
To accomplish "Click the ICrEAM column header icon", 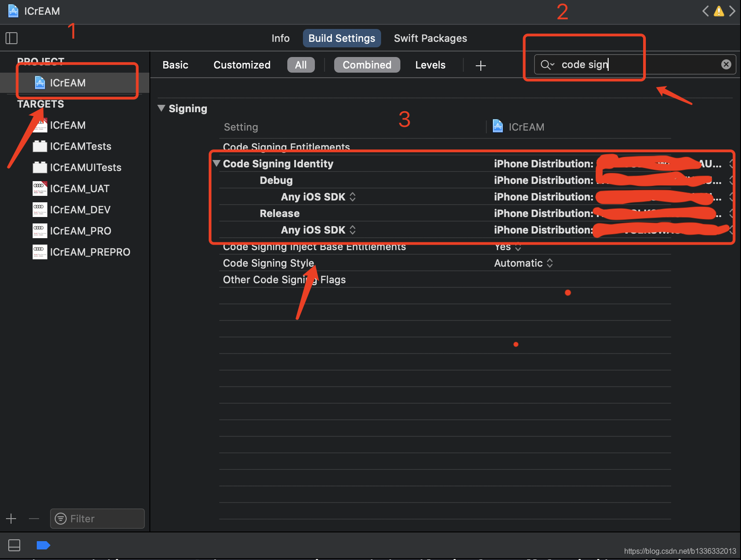I will [498, 126].
